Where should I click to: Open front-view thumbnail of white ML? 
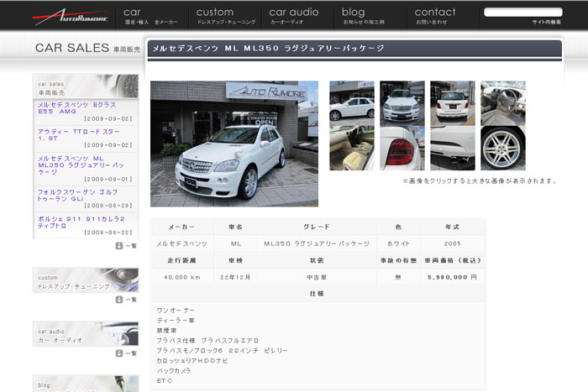click(x=402, y=103)
